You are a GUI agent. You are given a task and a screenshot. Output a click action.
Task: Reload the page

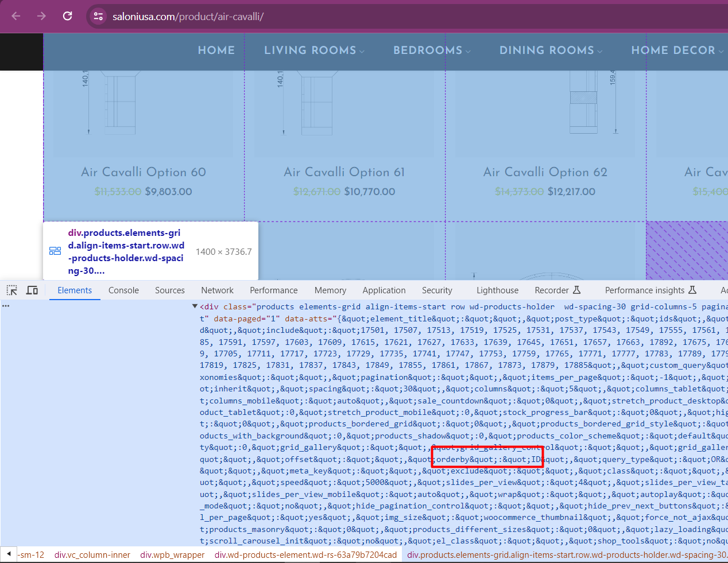(x=67, y=16)
